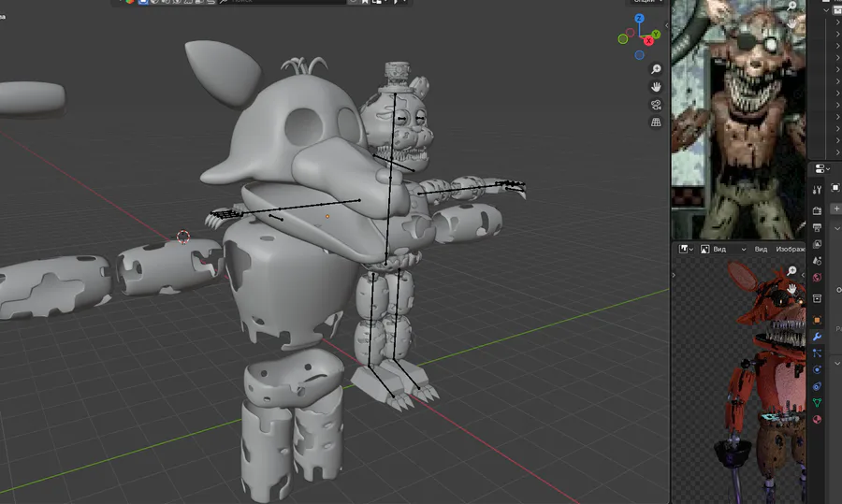Click the pan hand in the lower image editor
842x504 pixels.
click(x=792, y=289)
